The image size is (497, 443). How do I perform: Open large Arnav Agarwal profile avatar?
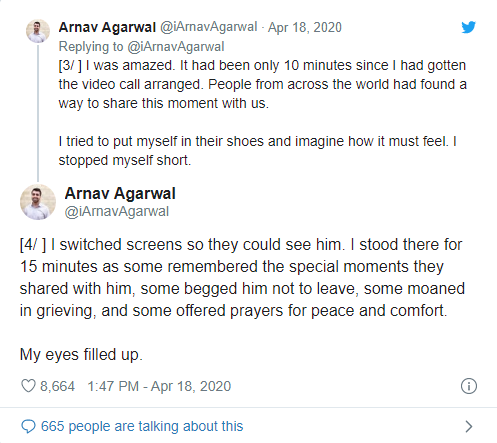point(38,202)
